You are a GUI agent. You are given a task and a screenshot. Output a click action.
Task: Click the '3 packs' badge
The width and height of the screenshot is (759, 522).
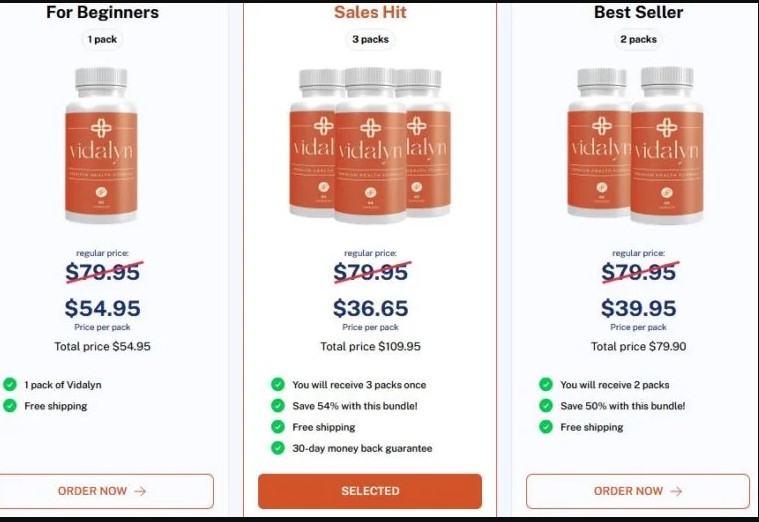[x=370, y=40]
